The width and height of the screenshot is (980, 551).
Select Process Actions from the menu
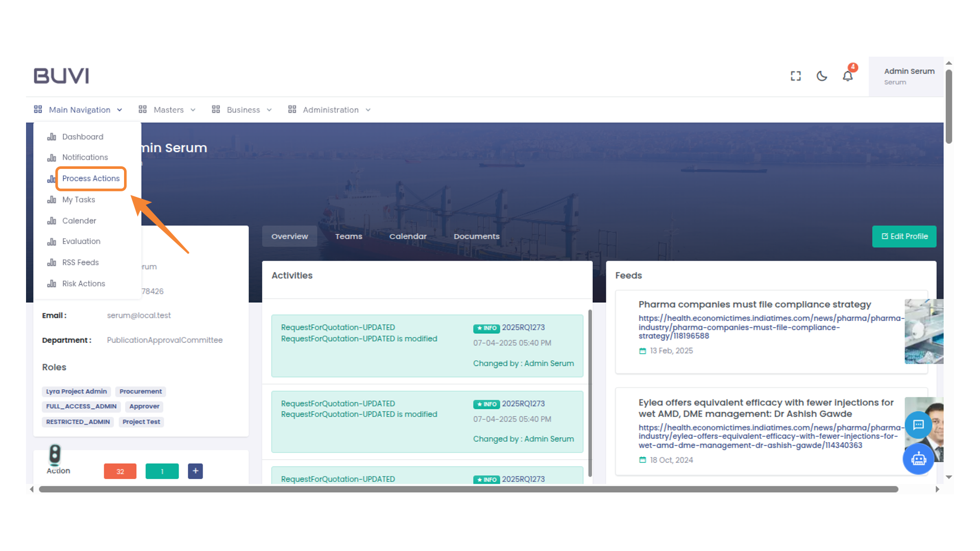tap(91, 178)
